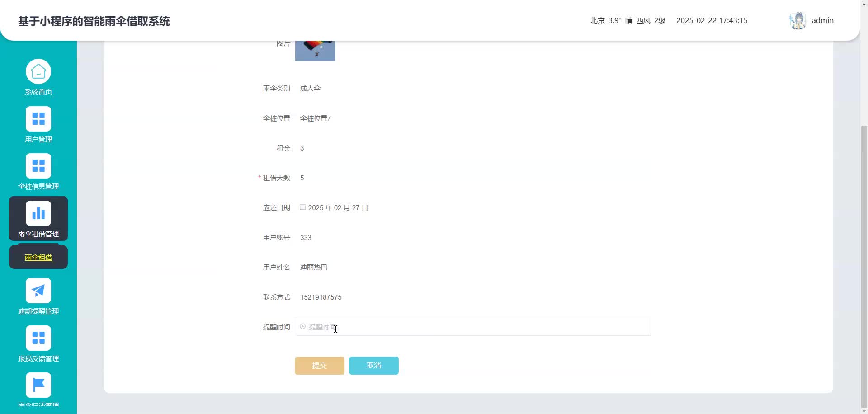Cancel editing with the 取消 button
Image resolution: width=868 pixels, height=414 pixels.
click(x=373, y=365)
